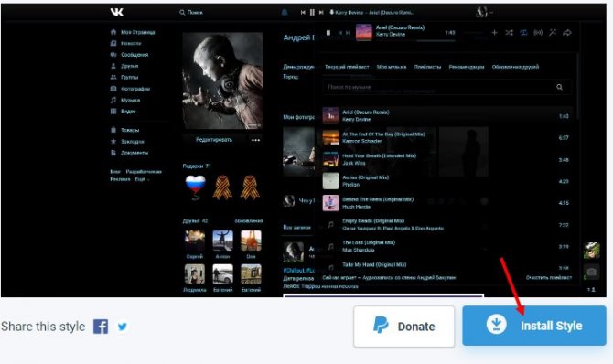Viewport: 613px width, 364px height.
Task: Click the shuffle icon in the player
Action: 509,33
